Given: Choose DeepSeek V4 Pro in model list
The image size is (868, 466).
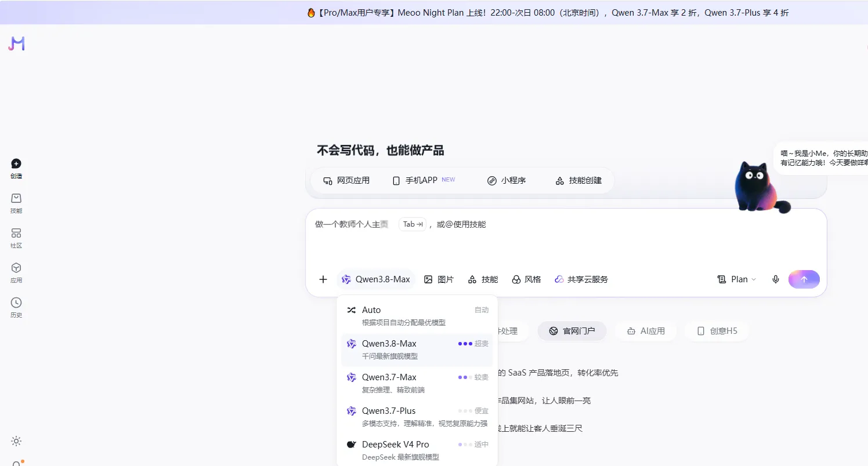Looking at the screenshot, I should point(417,450).
